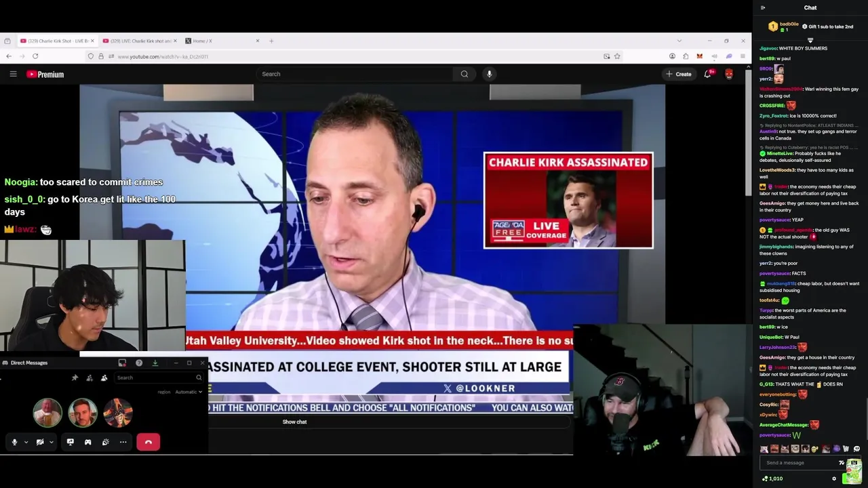Expand Discord microphone input options arrow

point(26,442)
